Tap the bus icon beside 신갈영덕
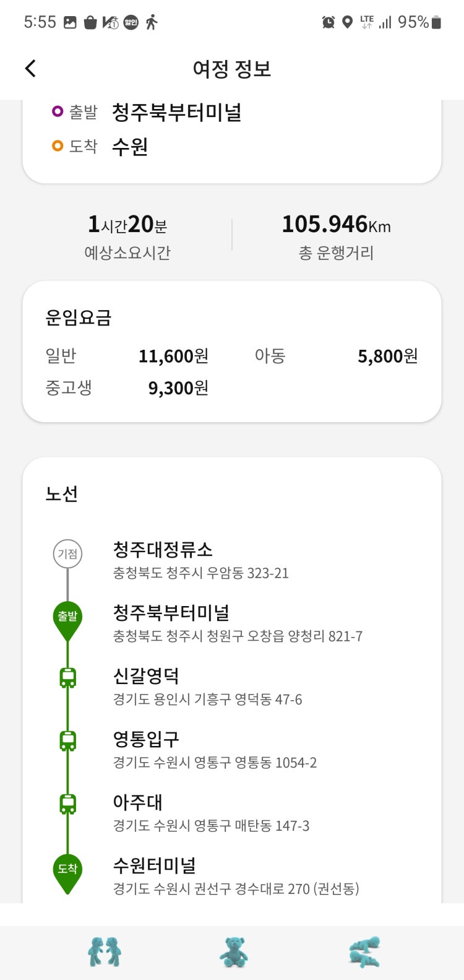 click(x=67, y=678)
